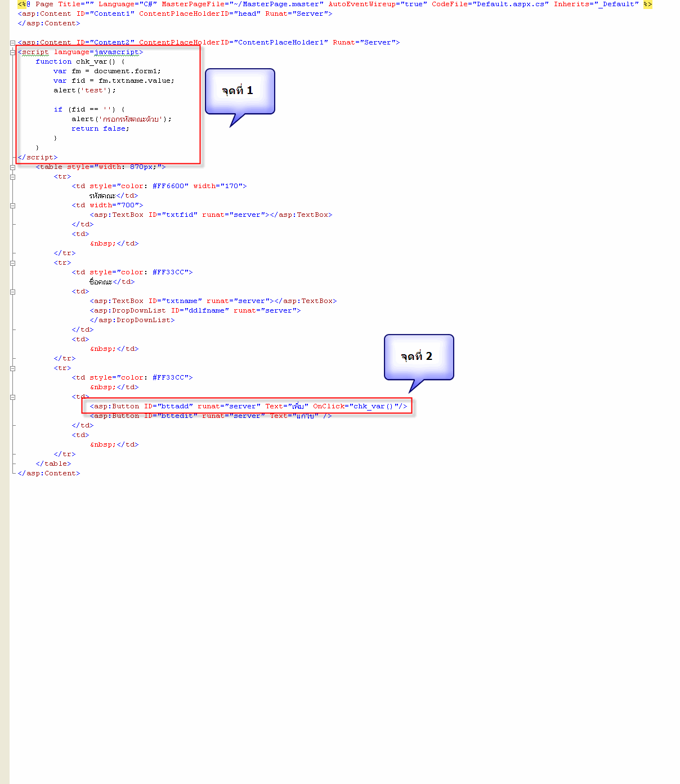The height and width of the screenshot is (784, 680).
Task: Click the ชื่อคณะ label text
Action: coord(101,282)
